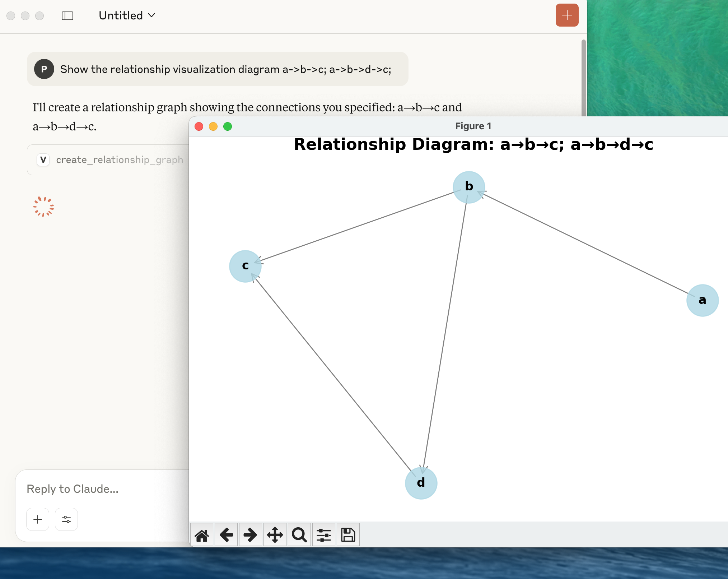Select the Pan axes tool
728x579 pixels.
(x=275, y=535)
